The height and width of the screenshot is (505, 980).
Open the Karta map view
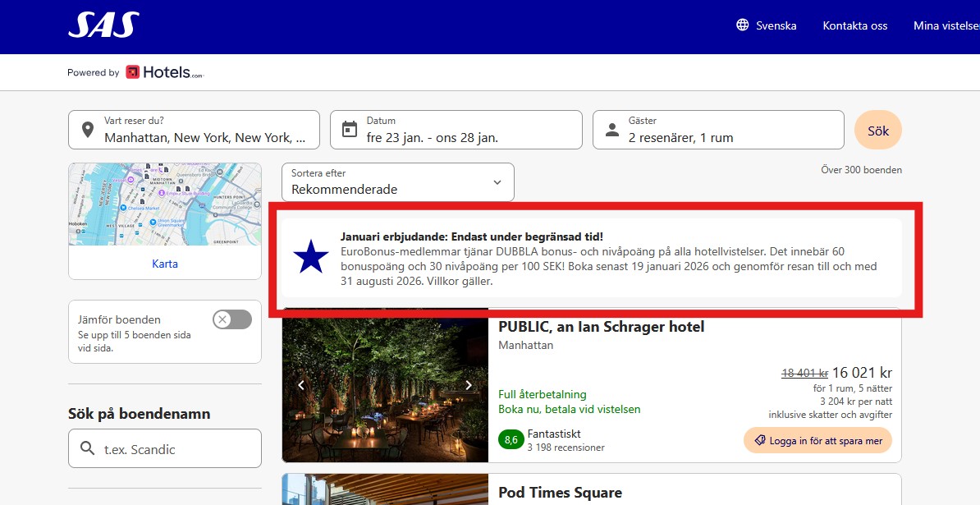[164, 263]
